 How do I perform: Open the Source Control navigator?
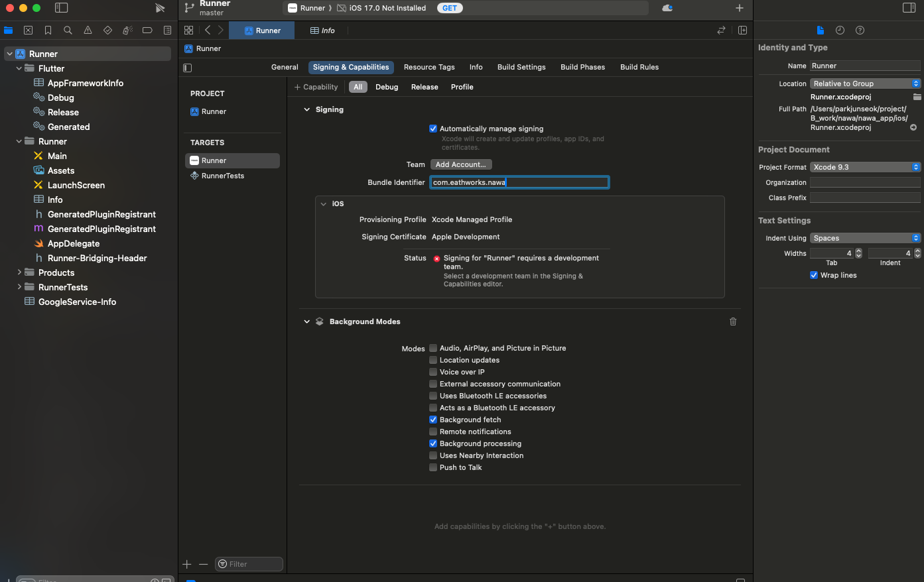[x=28, y=30]
